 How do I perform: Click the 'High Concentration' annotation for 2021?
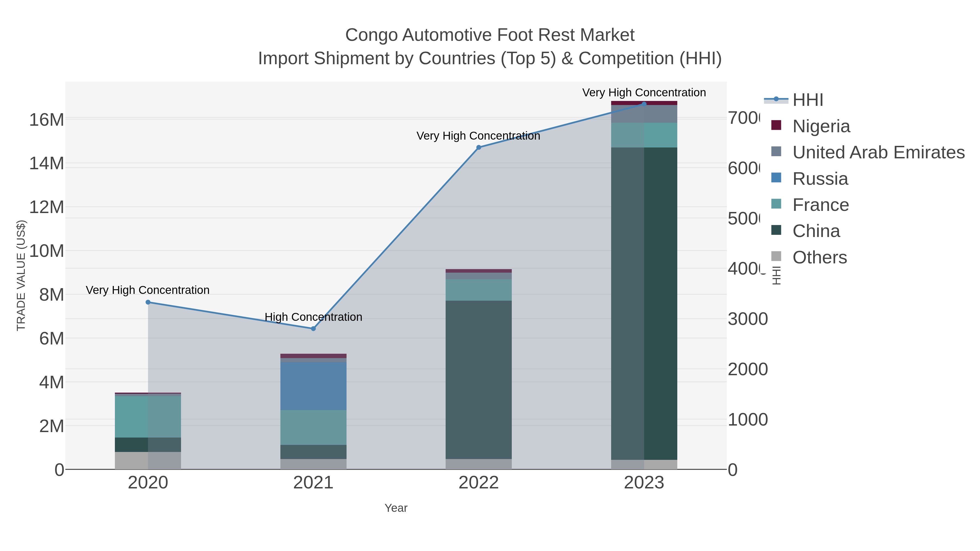(x=314, y=317)
